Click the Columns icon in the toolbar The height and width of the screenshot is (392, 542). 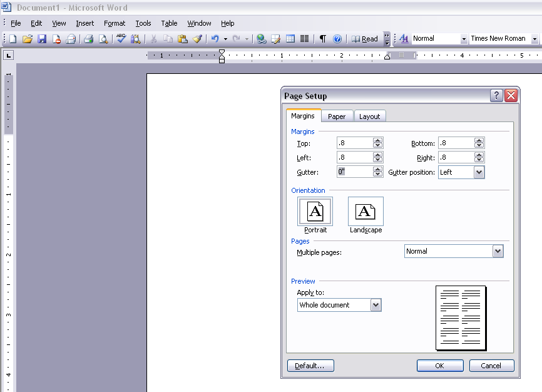[305, 39]
